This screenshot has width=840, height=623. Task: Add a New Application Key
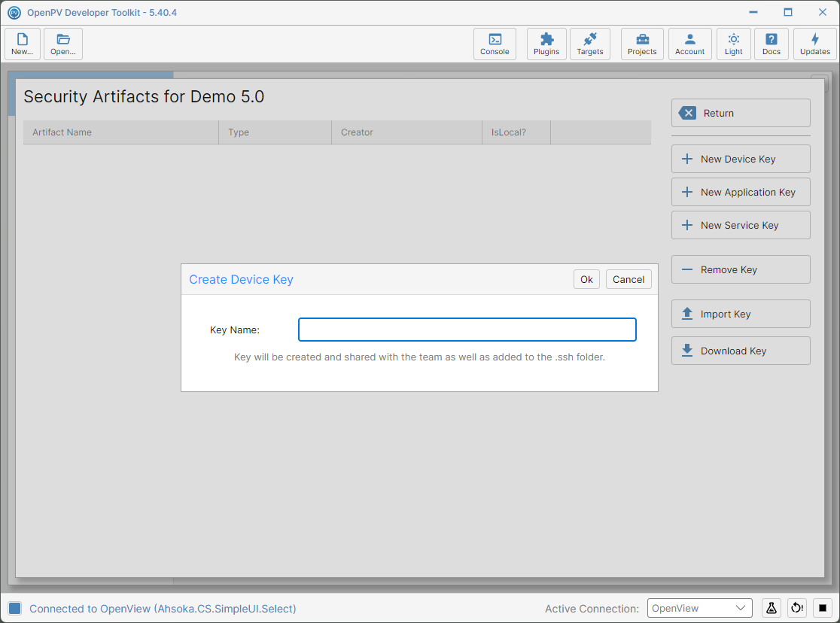click(x=741, y=193)
